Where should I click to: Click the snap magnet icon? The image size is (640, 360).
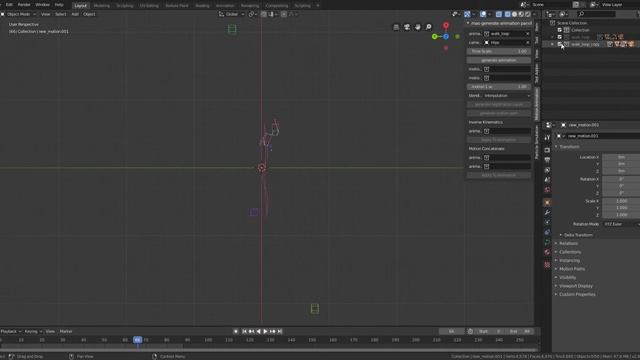(x=264, y=14)
